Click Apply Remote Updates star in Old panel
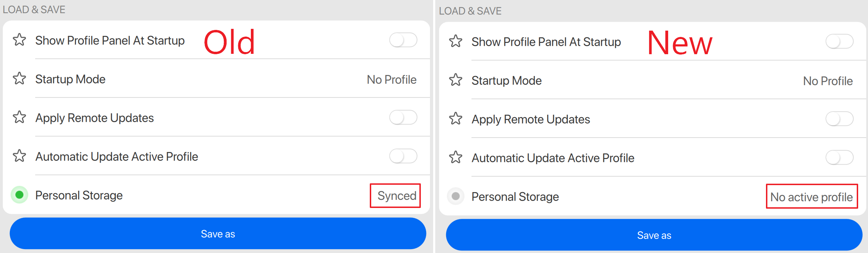The image size is (868, 253). coord(19,117)
